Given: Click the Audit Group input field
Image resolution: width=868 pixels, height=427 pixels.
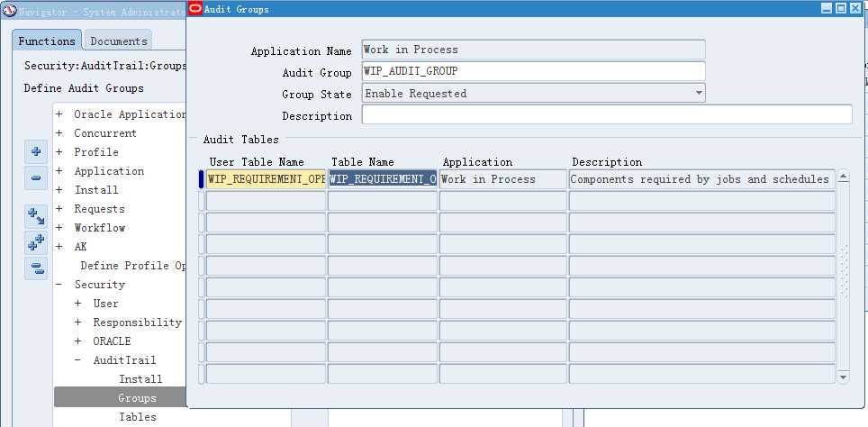Looking at the screenshot, I should click(x=534, y=71).
